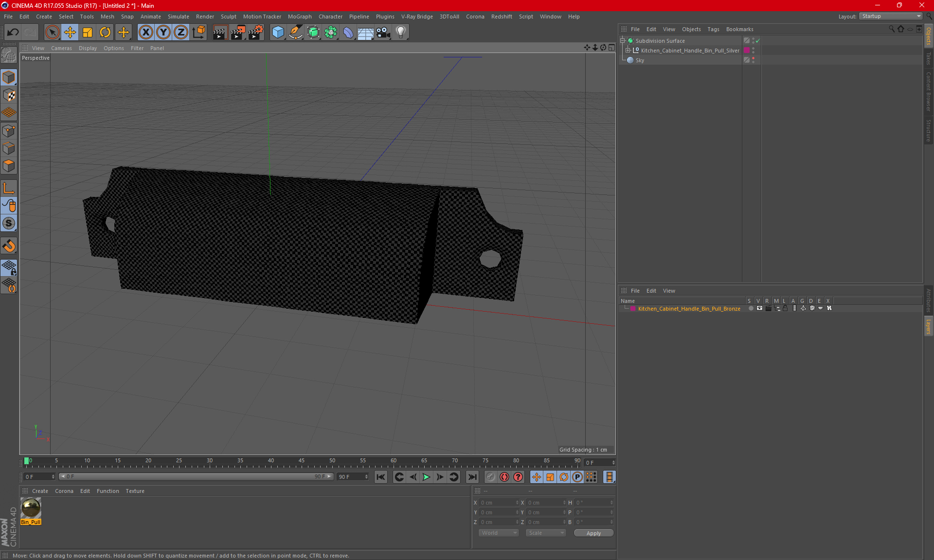The width and height of the screenshot is (934, 560).
Task: Select the Live Selection tool
Action: pyautogui.click(x=52, y=32)
